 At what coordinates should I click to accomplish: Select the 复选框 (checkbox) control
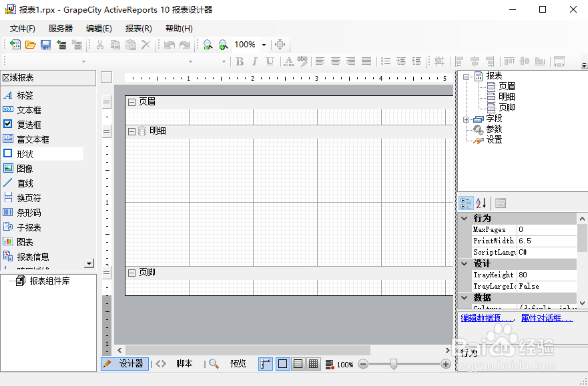click(30, 124)
